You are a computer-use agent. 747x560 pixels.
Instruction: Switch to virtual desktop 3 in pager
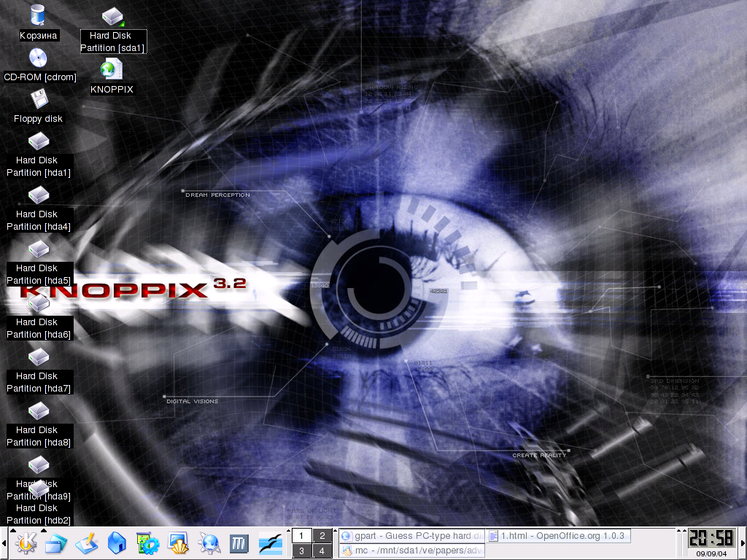pyautogui.click(x=301, y=551)
